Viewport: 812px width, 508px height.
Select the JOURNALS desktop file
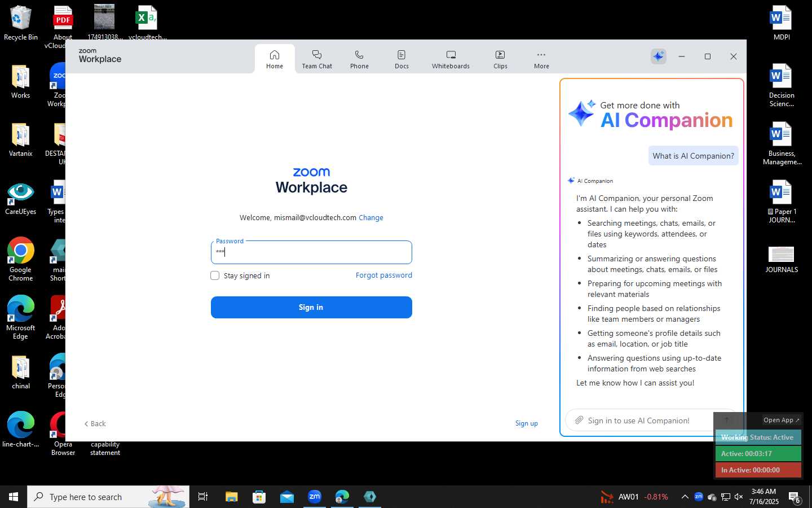tap(782, 260)
